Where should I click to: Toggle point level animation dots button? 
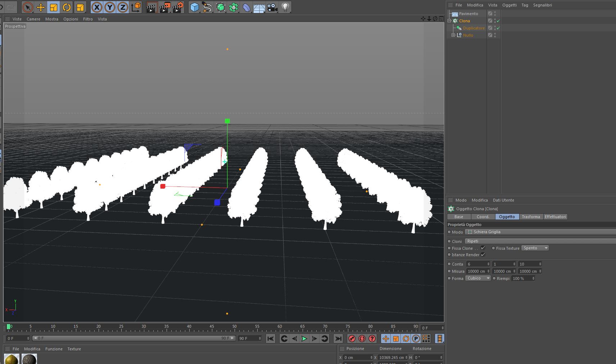click(x=426, y=338)
